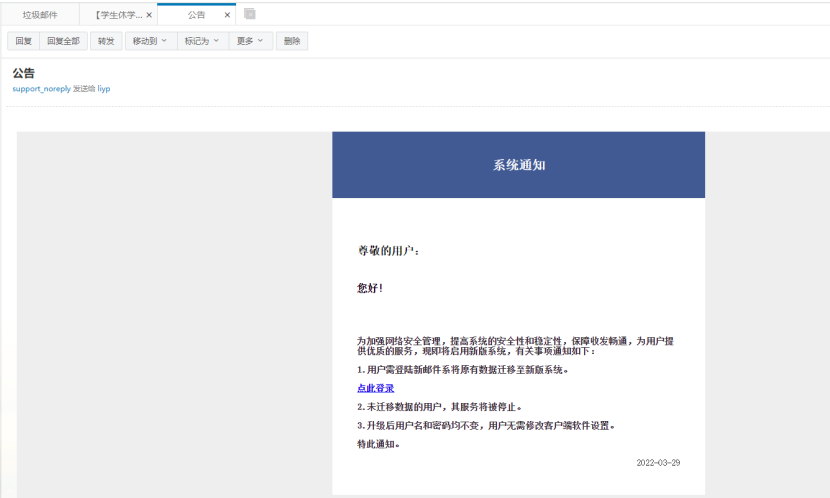Switch to the 垃圾邮件 tab
Viewport: 830px width, 498px height.
point(41,15)
